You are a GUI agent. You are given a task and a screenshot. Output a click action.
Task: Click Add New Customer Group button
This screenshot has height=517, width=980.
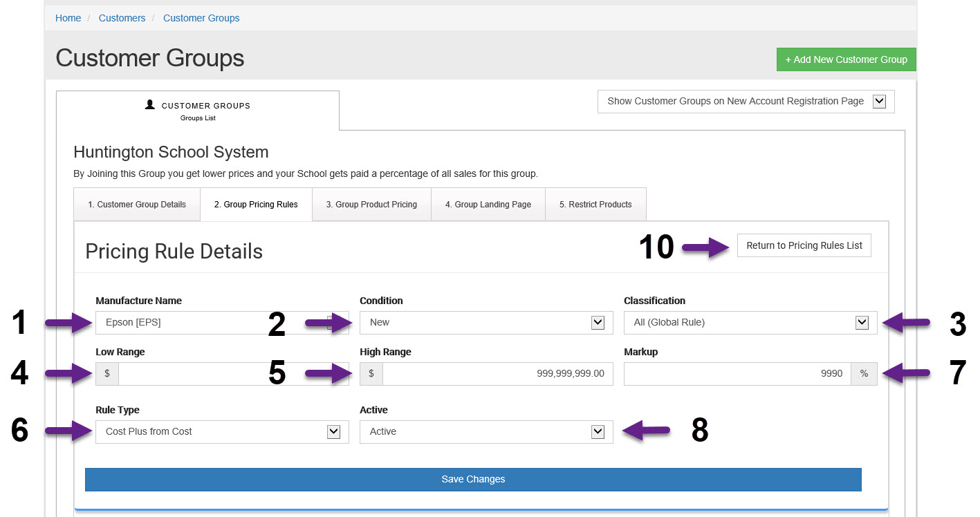coord(846,59)
